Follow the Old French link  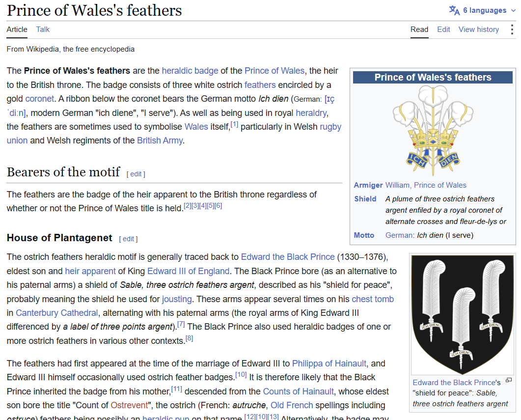292,405
